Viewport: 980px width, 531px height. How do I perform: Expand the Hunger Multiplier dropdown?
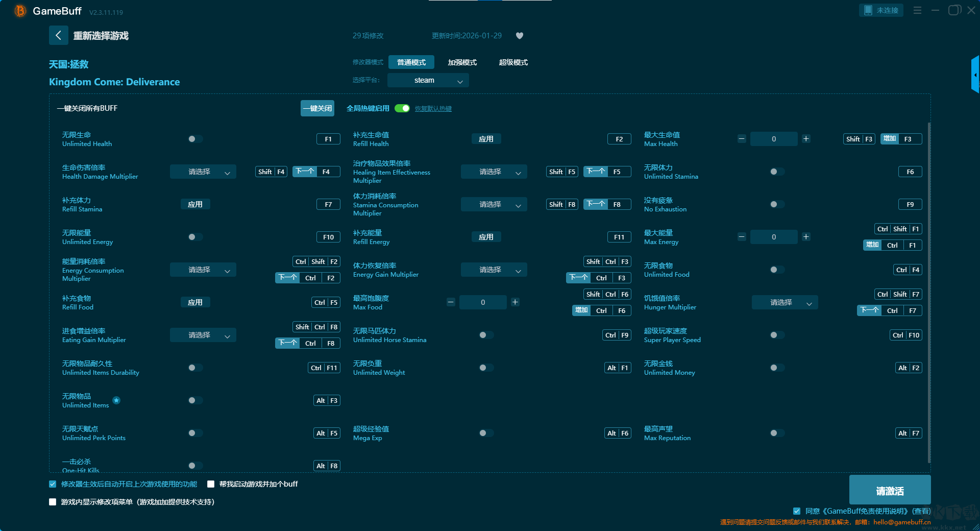coord(785,303)
